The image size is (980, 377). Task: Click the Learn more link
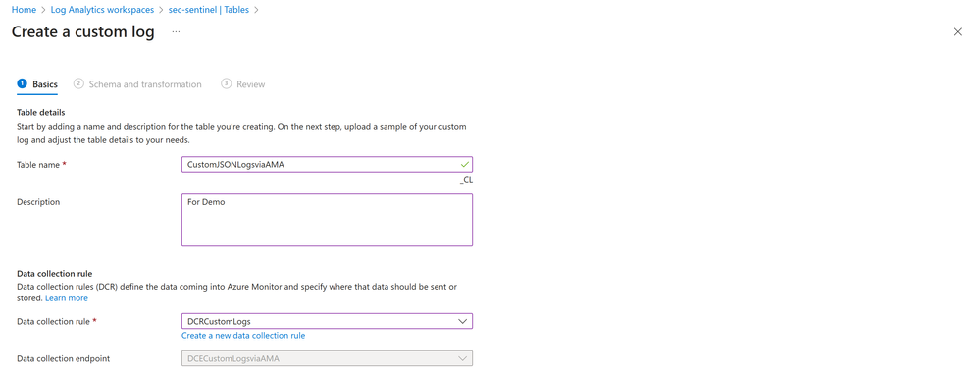(67, 298)
